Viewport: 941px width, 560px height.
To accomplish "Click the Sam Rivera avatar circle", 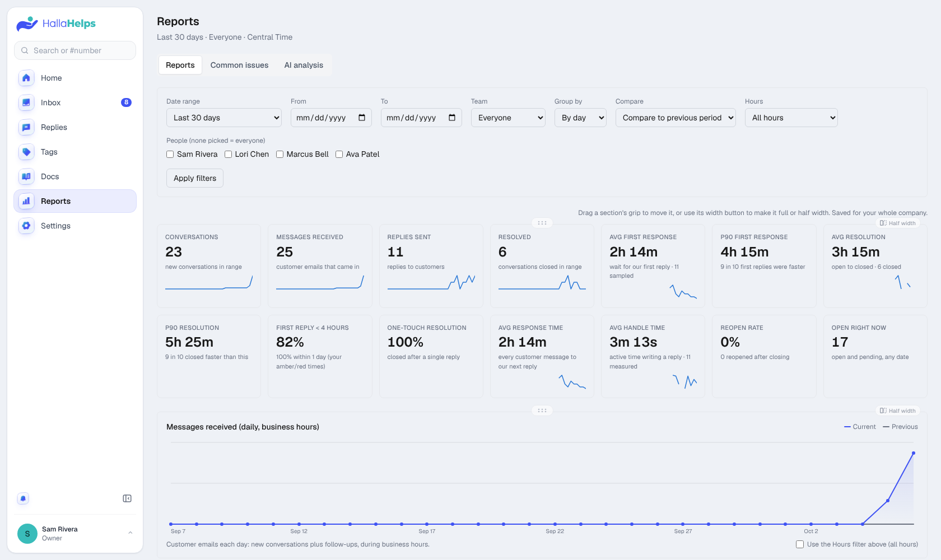I will coord(27,534).
